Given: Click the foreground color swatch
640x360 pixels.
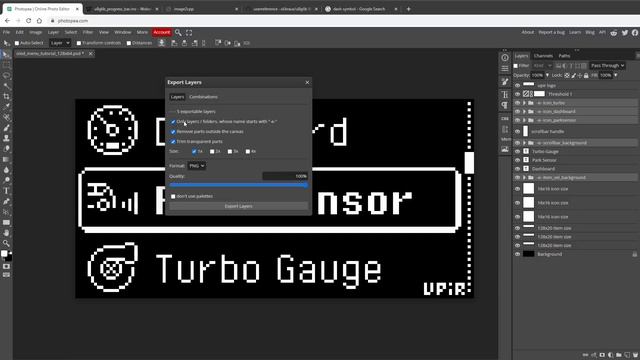Looking at the screenshot, I should pyautogui.click(x=4, y=254).
